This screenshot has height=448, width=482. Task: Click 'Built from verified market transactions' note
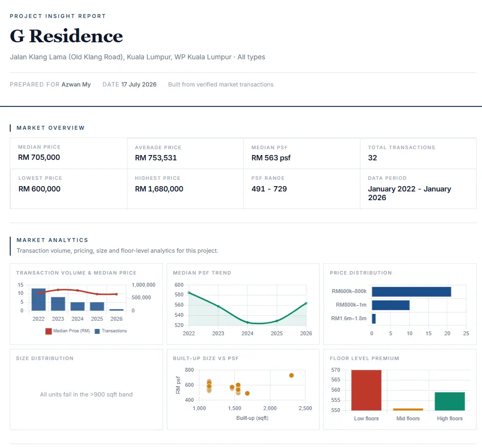221,85
